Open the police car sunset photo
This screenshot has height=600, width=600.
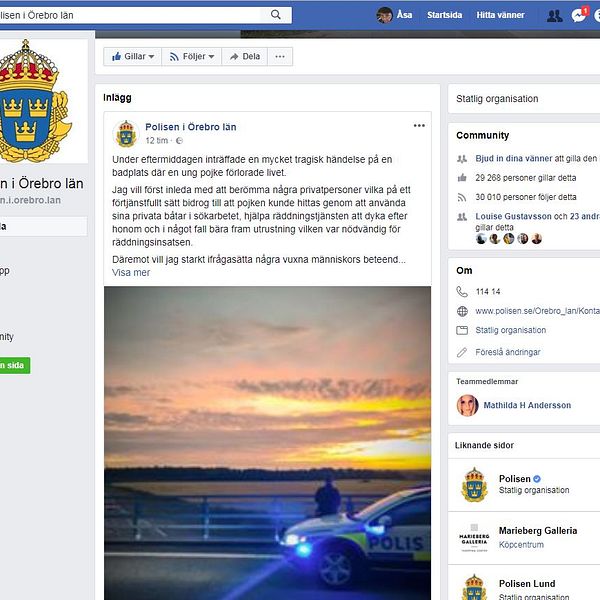[x=267, y=443]
